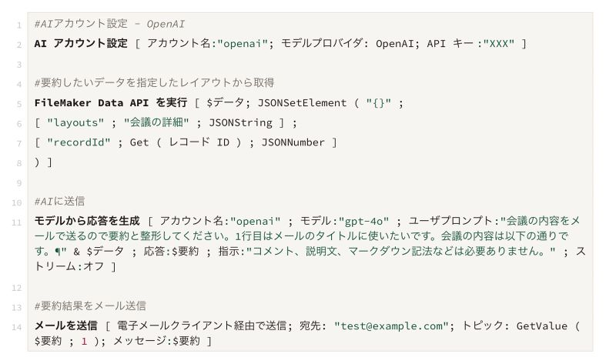Click the JSONSetElement function text

tap(306, 102)
